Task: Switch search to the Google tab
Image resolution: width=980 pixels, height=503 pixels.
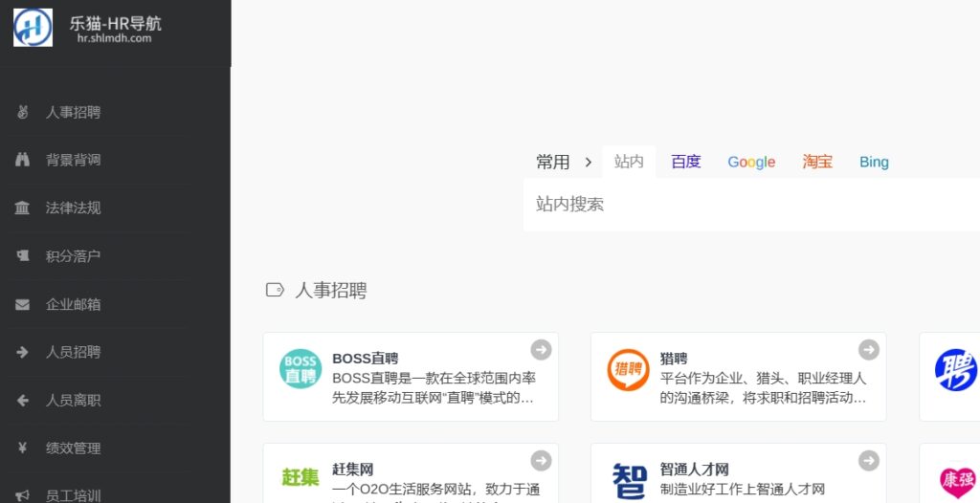Action: click(751, 162)
